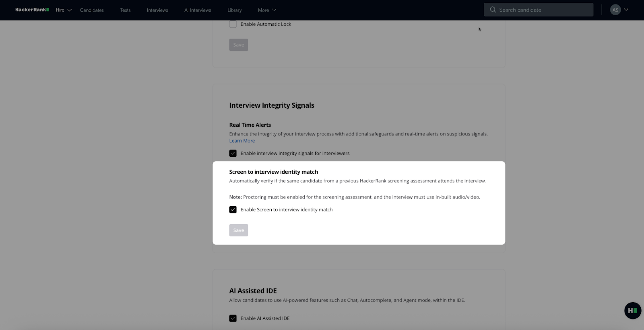Click the HackerRank logo
The height and width of the screenshot is (330, 644).
coord(32,10)
